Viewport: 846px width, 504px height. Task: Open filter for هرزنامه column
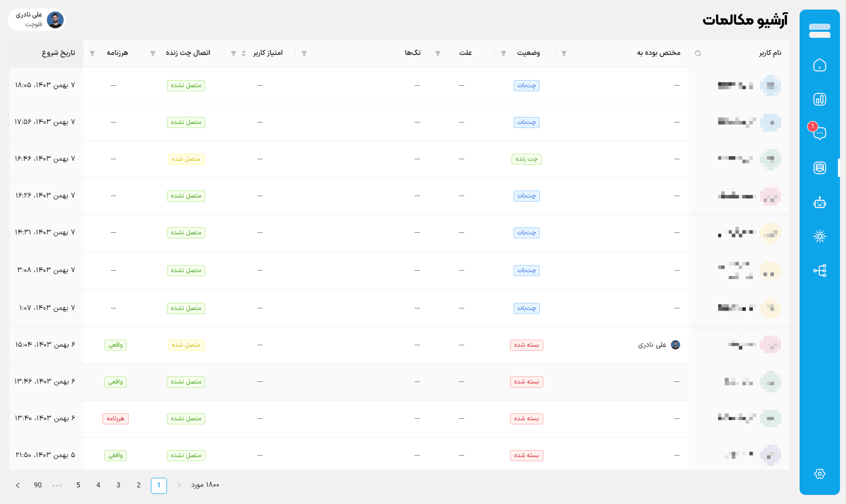coord(92,53)
